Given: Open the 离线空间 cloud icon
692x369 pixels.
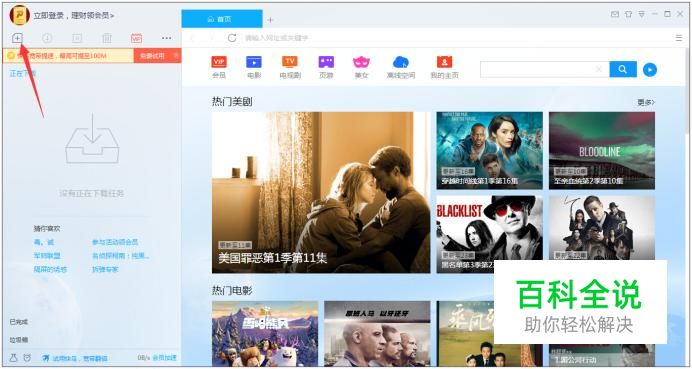Looking at the screenshot, I should coord(401,67).
